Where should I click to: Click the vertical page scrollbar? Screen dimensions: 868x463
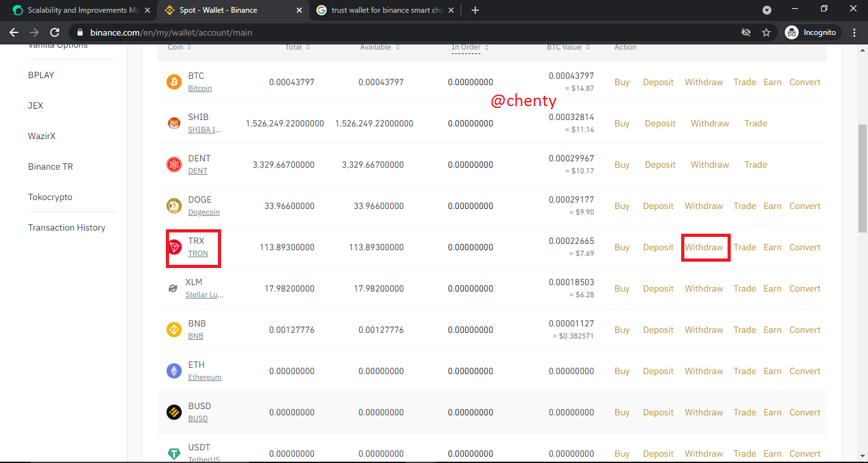[x=863, y=178]
